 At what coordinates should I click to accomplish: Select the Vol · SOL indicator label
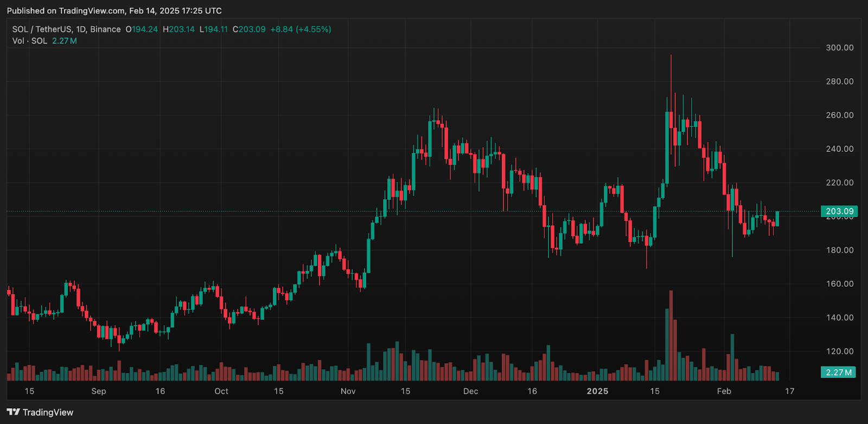[30, 41]
